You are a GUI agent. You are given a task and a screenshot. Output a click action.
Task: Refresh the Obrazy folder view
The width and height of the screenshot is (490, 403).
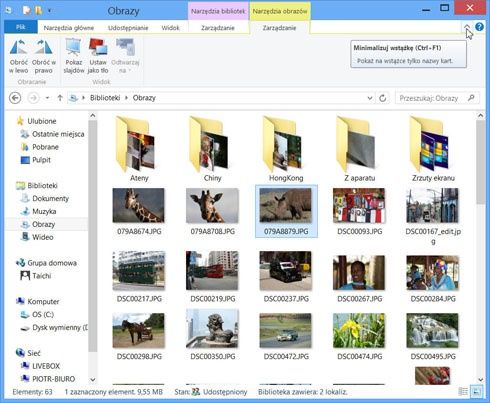(383, 98)
